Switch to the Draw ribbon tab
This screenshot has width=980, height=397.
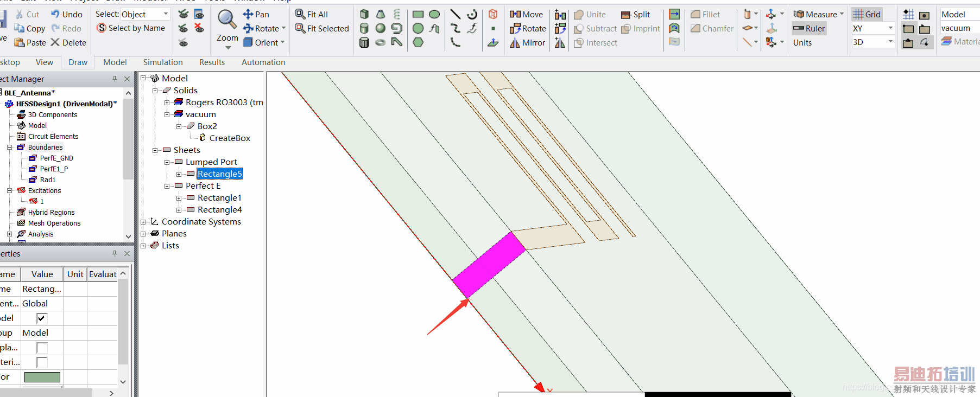(x=78, y=62)
